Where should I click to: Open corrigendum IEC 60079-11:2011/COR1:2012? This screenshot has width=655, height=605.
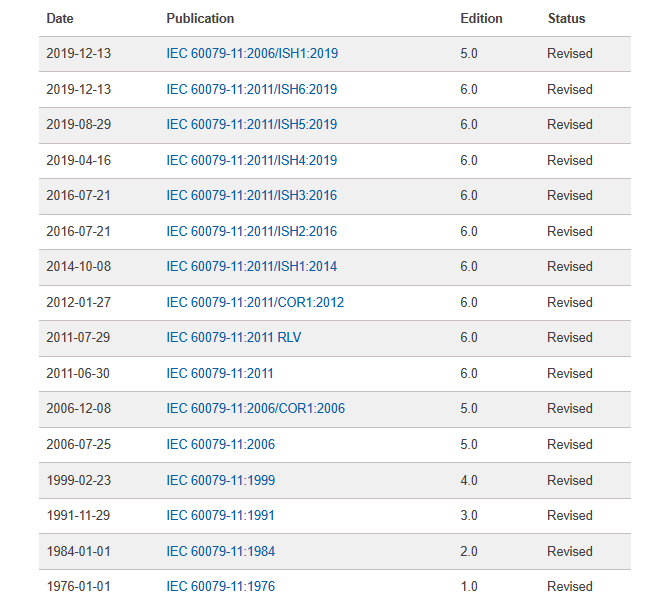[255, 303]
